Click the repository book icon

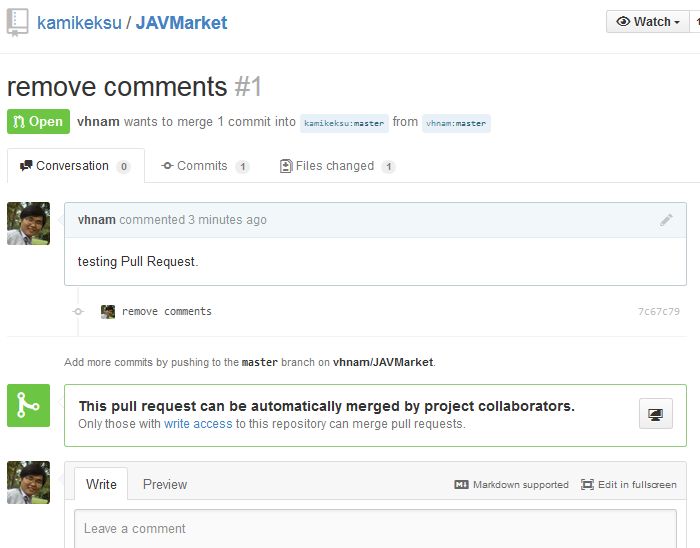point(17,22)
